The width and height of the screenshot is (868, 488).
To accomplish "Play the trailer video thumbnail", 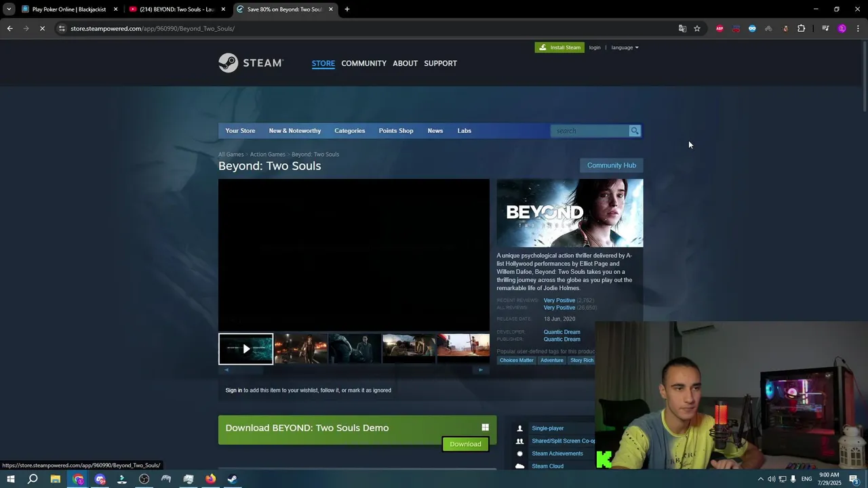I will click(x=246, y=349).
